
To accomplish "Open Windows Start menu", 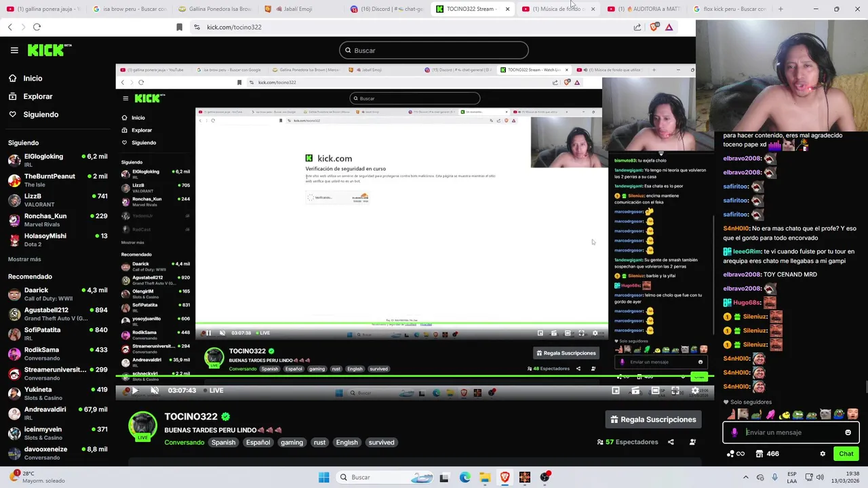I will tap(323, 477).
